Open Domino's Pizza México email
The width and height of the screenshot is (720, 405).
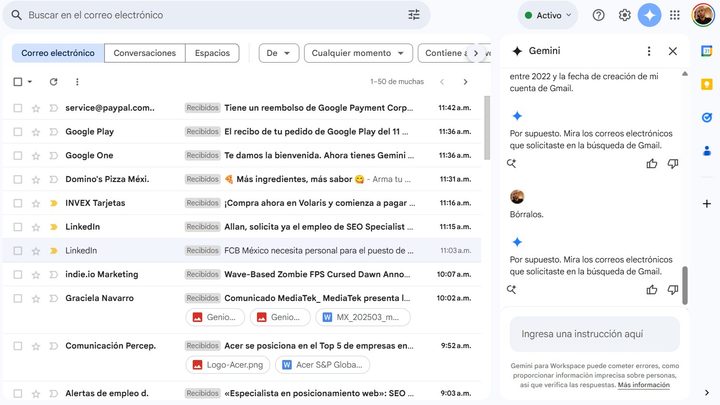click(x=242, y=179)
